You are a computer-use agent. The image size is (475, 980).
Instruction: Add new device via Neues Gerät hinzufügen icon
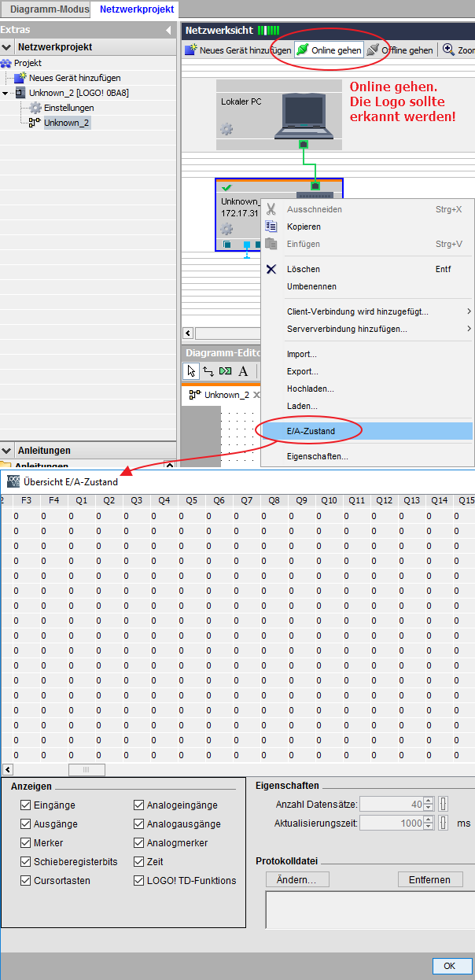pos(190,50)
